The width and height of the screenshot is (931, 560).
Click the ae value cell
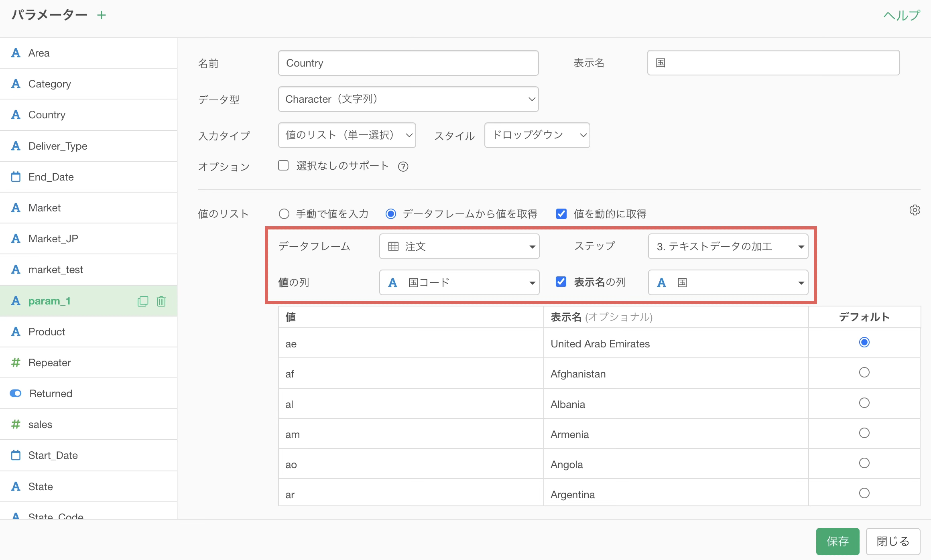click(411, 343)
